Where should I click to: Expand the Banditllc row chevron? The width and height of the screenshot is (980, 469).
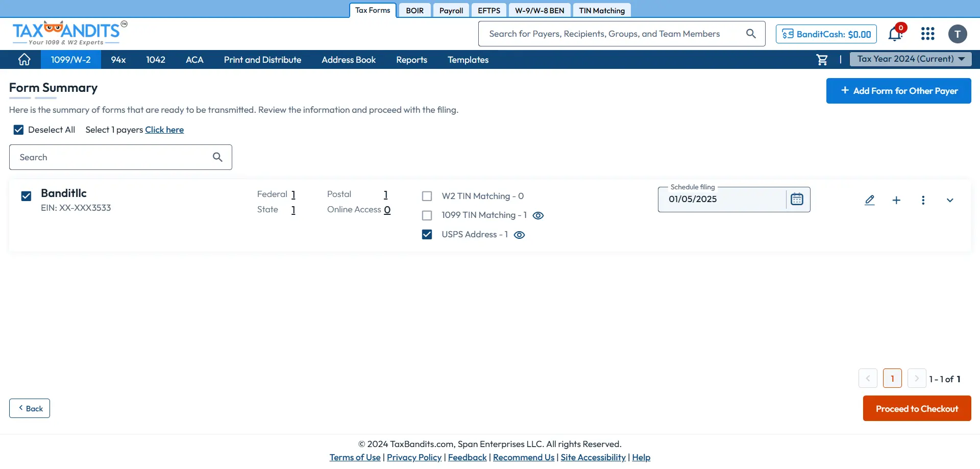point(950,200)
